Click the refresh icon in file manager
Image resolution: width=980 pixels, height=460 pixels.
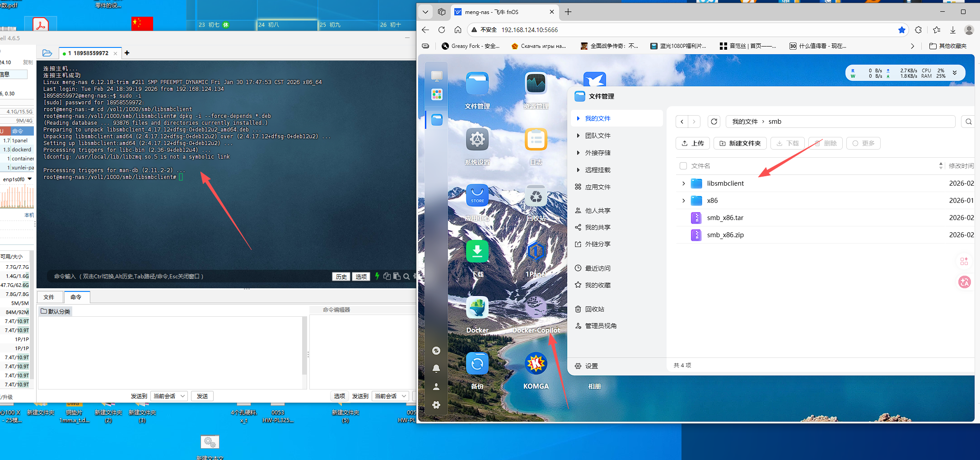click(714, 122)
